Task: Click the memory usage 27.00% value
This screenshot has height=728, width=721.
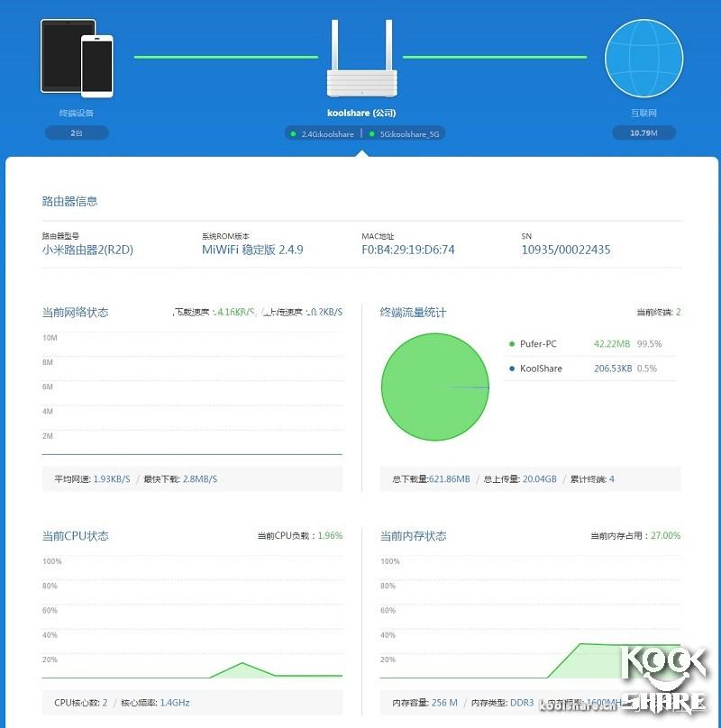Action: click(x=666, y=536)
